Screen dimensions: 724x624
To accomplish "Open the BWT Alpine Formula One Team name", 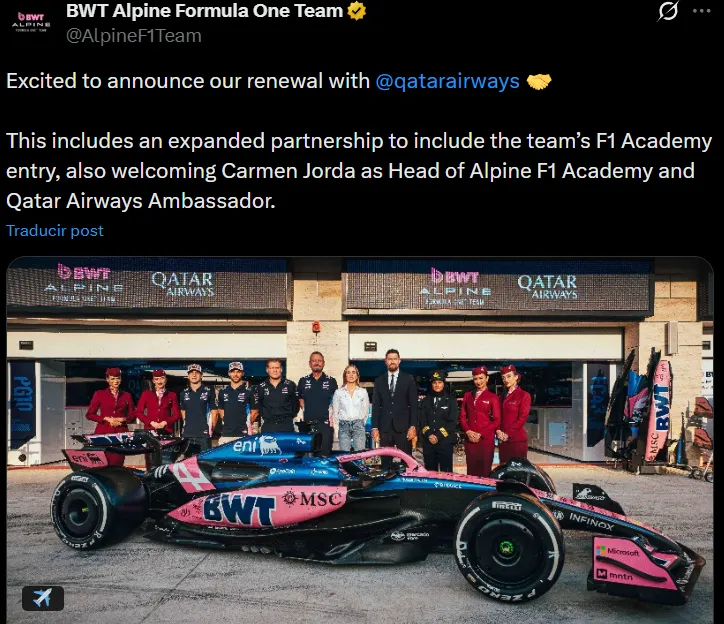I will coord(205,11).
